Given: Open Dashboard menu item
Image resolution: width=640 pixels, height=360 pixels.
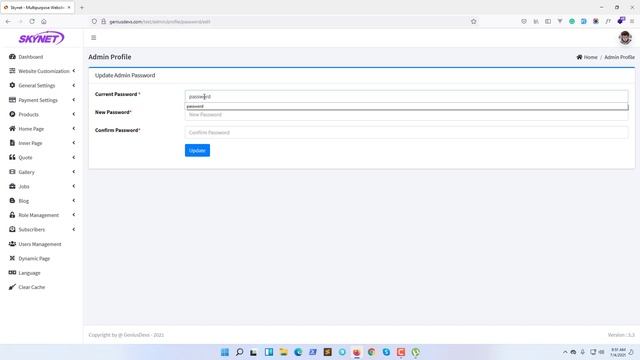Looking at the screenshot, I should [x=31, y=57].
